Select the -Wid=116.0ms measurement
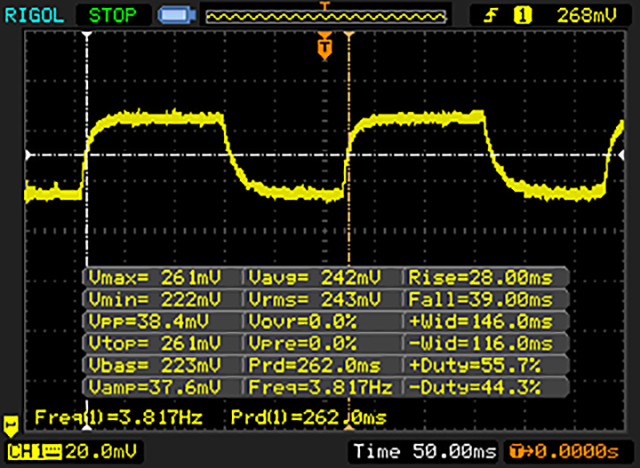The height and width of the screenshot is (468, 640). (481, 344)
